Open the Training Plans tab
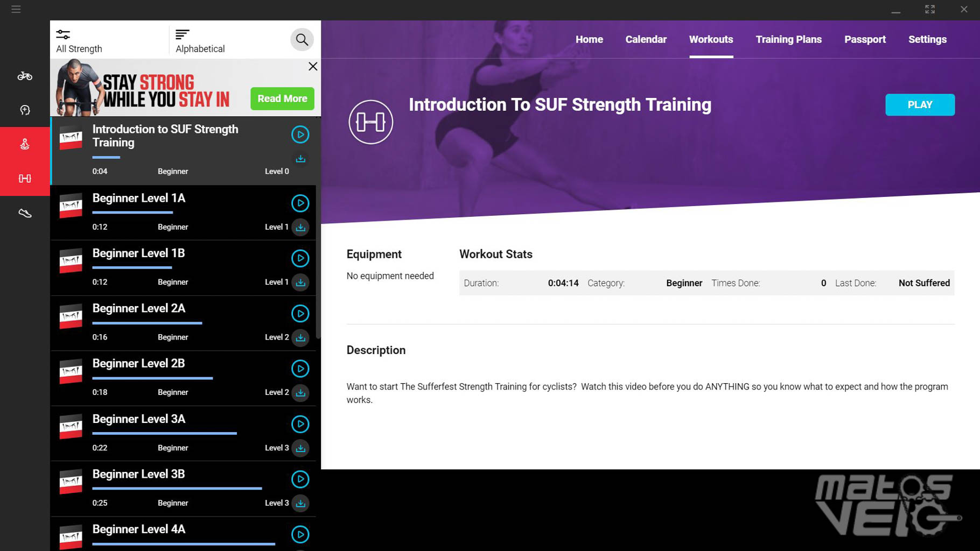980x551 pixels. (x=788, y=39)
